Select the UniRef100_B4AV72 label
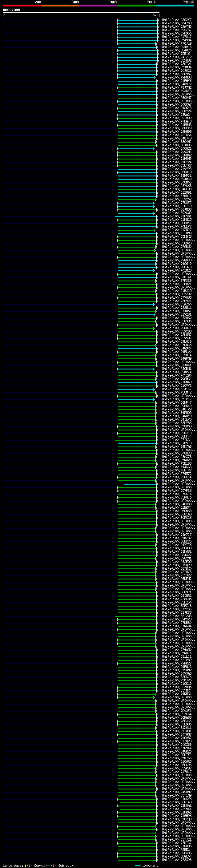This screenshot has height=868, width=197. 176,84
